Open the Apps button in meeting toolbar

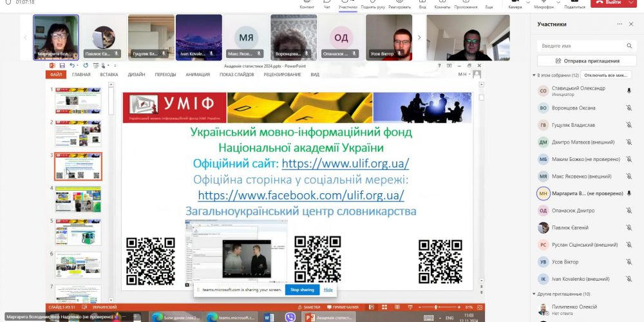(464, 4)
